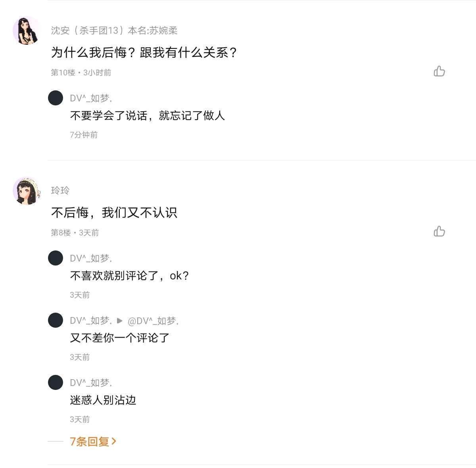Tap the dark avatar beside 不要学会了说话 reply
This screenshot has width=476, height=468.
56,98
